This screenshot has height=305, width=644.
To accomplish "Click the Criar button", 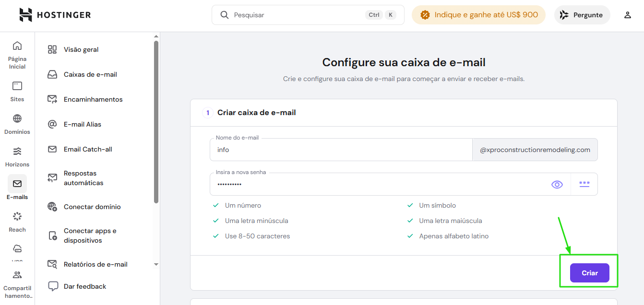I will [x=589, y=273].
